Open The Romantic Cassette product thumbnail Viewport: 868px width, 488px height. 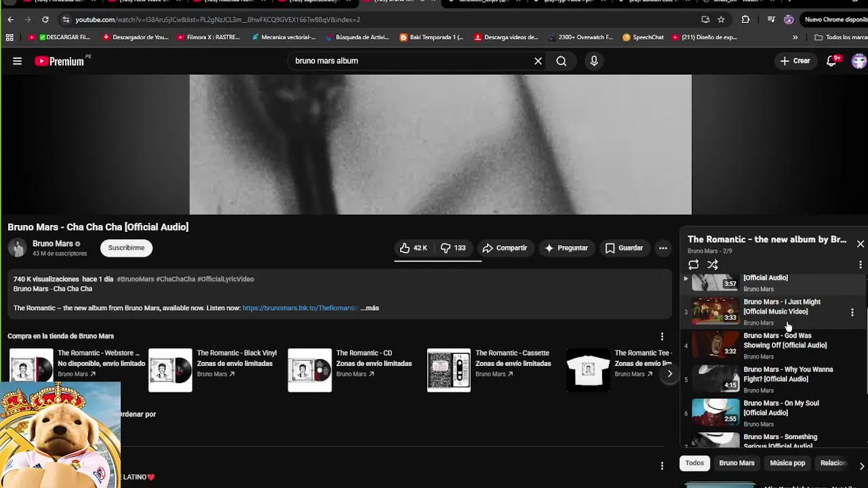pos(448,370)
